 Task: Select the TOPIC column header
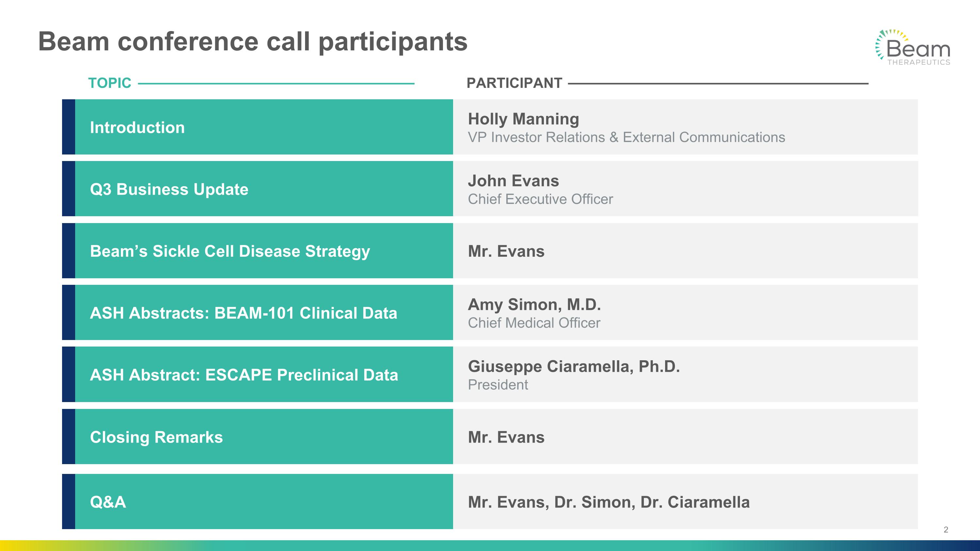[x=109, y=83]
